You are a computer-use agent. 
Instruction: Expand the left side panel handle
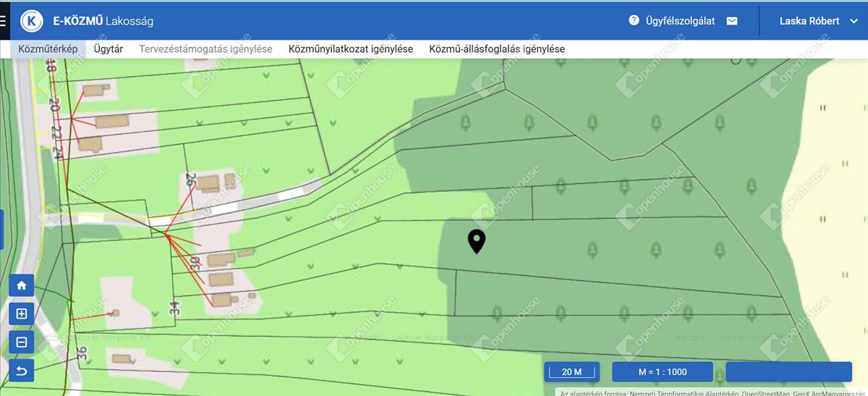(x=2, y=229)
